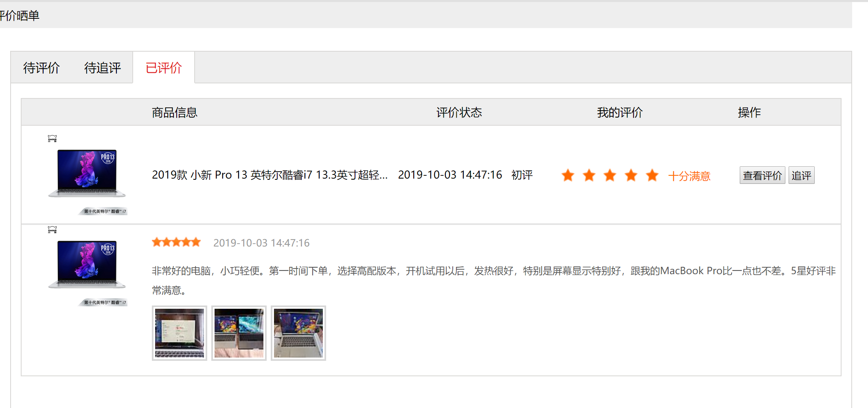Click the review text starting 非常好的电脑
The height and width of the screenshot is (408, 868).
[493, 281]
